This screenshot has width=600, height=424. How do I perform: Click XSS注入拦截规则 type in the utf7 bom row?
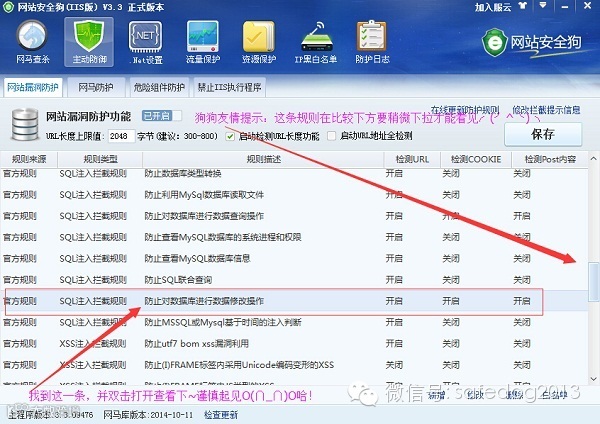click(x=93, y=344)
